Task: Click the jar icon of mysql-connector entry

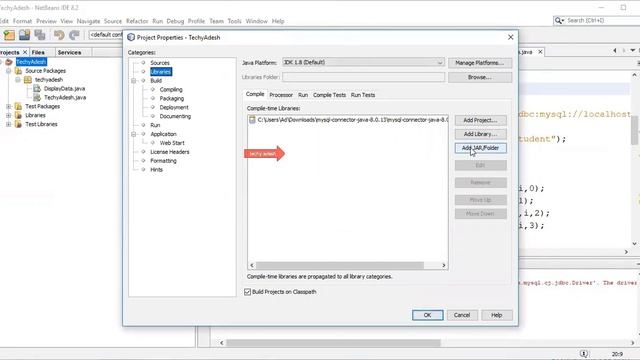Action: (x=252, y=120)
